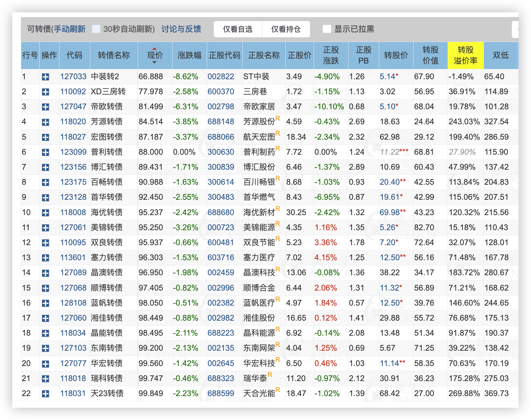The height and width of the screenshot is (420, 531).
Task: Click the plus icon for 帝欧转债 row
Action: (x=45, y=107)
